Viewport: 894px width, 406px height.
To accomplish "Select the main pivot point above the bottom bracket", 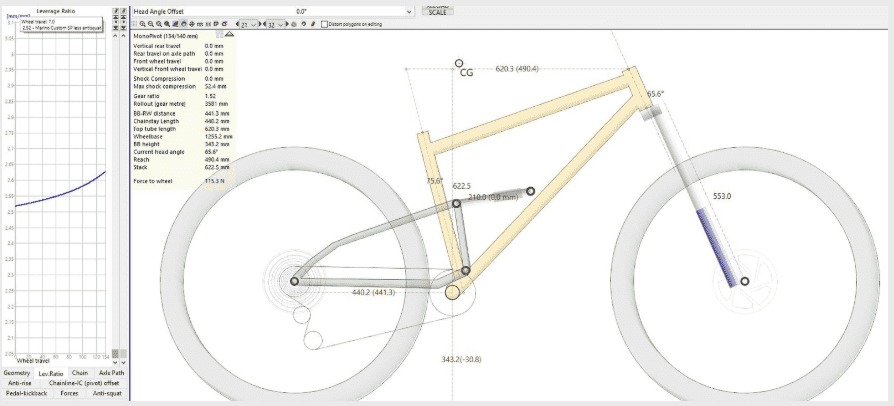I will (x=466, y=270).
